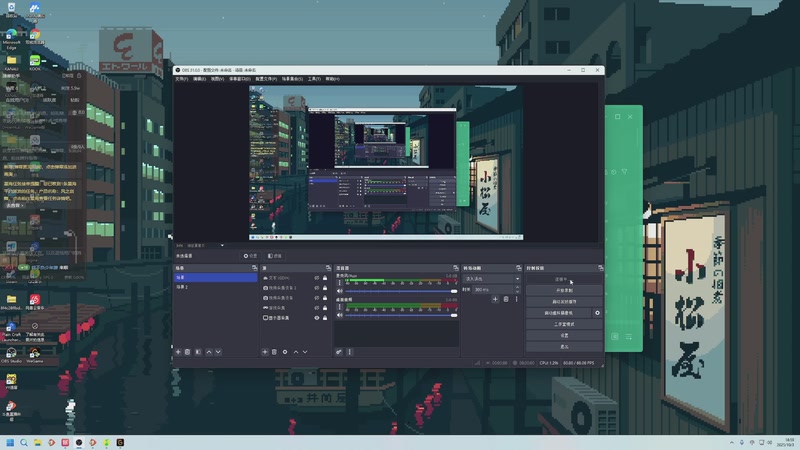Decrease transition duration with down stepper
This screenshot has height=450, width=800.
coord(517,291)
